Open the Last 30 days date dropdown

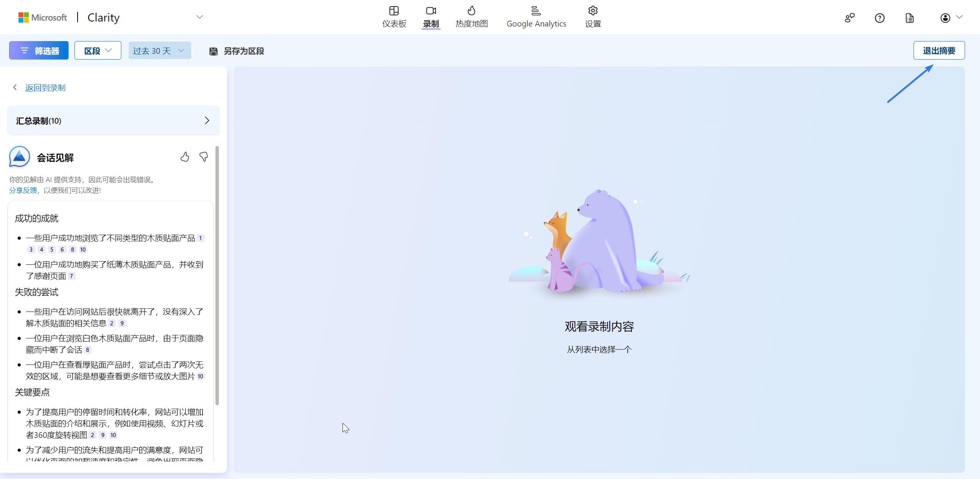coord(159,51)
